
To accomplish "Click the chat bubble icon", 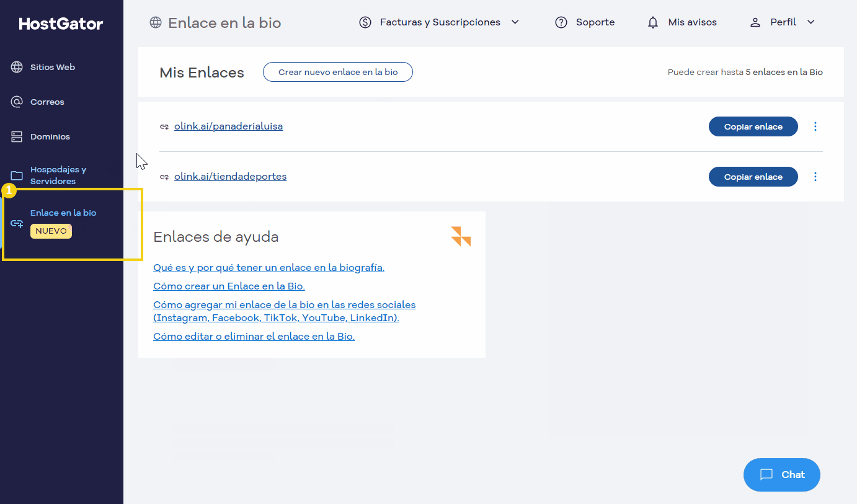I will 766,475.
